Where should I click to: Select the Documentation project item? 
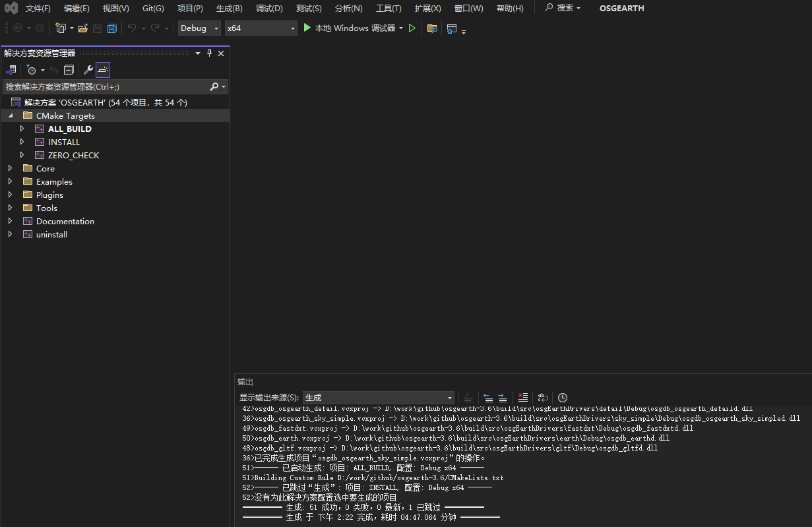[65, 221]
